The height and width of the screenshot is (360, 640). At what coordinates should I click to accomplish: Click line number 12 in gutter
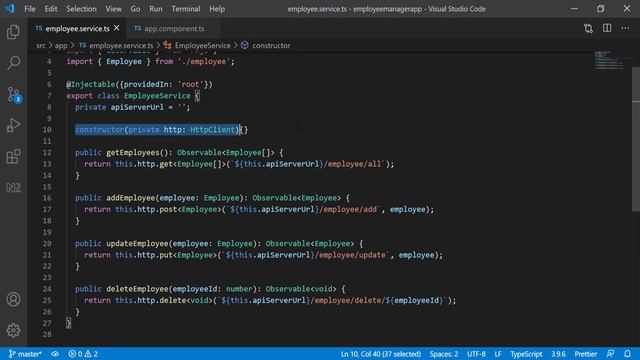pyautogui.click(x=47, y=153)
